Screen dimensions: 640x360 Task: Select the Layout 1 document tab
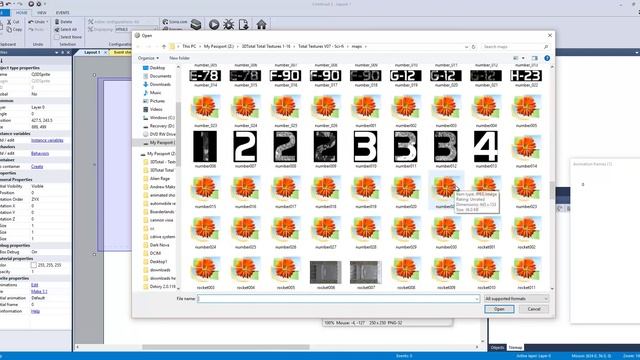click(92, 52)
